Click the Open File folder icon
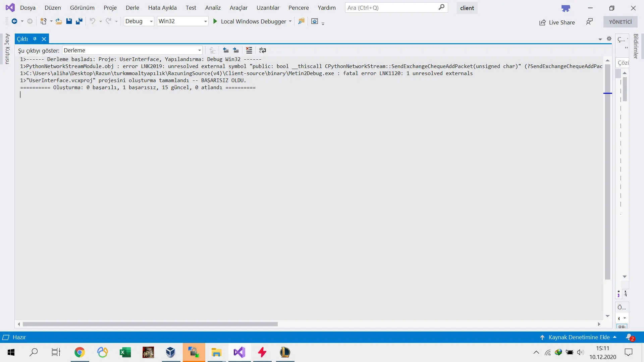 pyautogui.click(x=59, y=21)
